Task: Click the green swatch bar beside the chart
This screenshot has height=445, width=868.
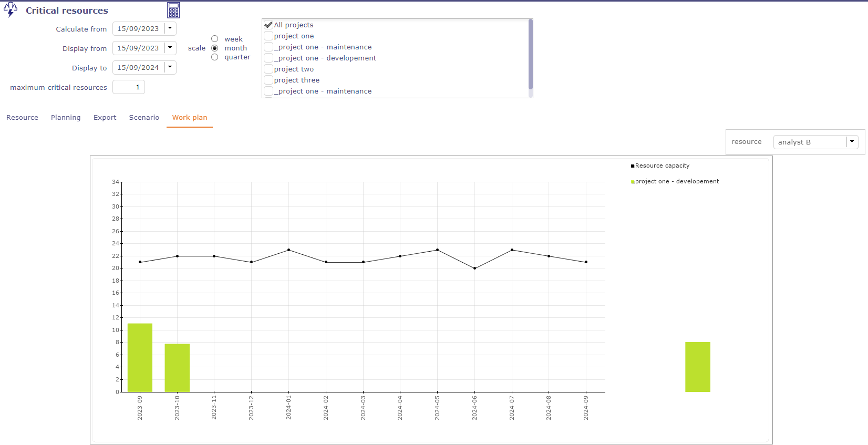Action: (x=698, y=367)
